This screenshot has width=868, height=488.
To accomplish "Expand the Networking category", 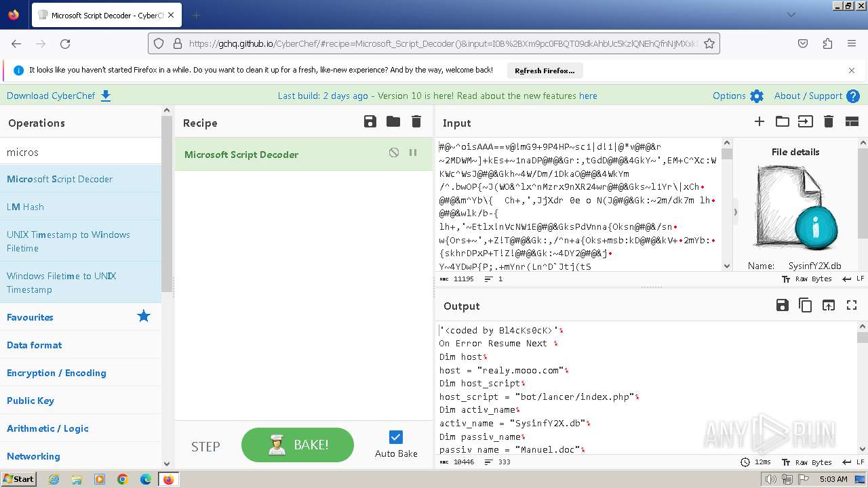I will tap(81, 455).
